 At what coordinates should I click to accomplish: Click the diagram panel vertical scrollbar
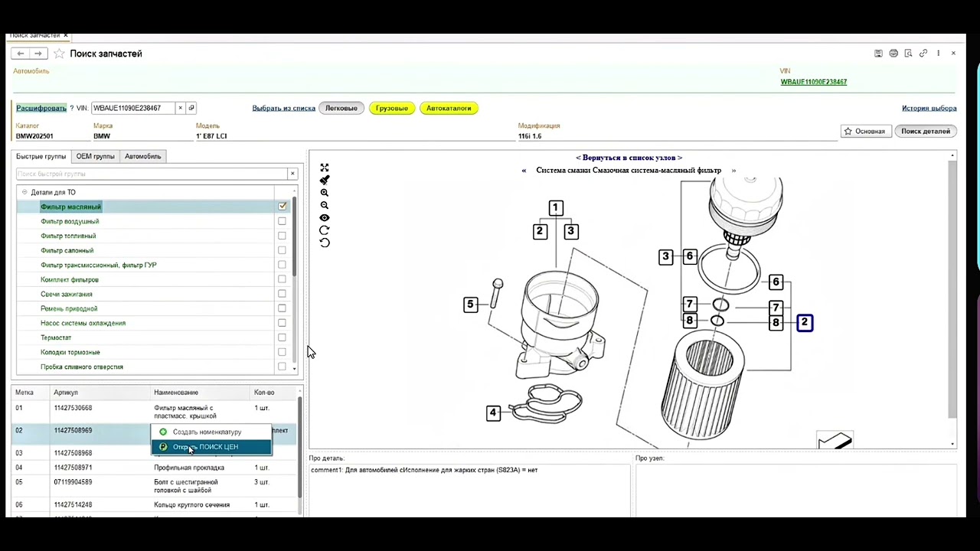click(x=952, y=291)
